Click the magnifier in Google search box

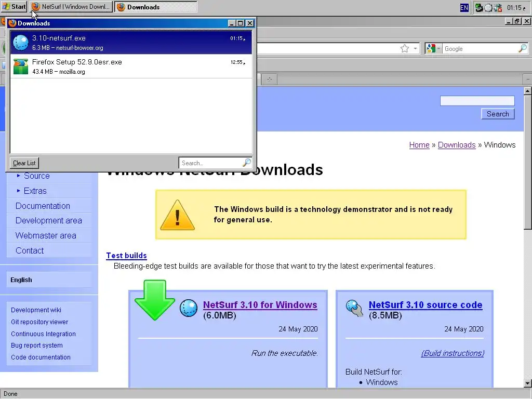pos(523,48)
